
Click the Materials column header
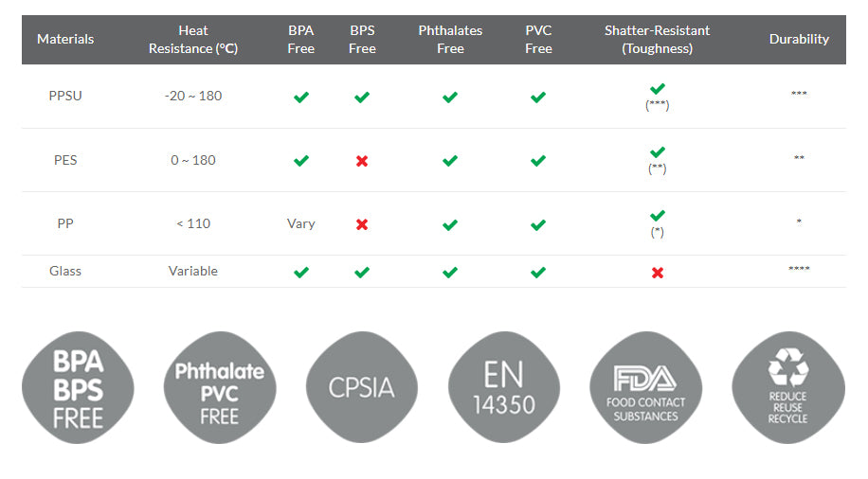[65, 39]
